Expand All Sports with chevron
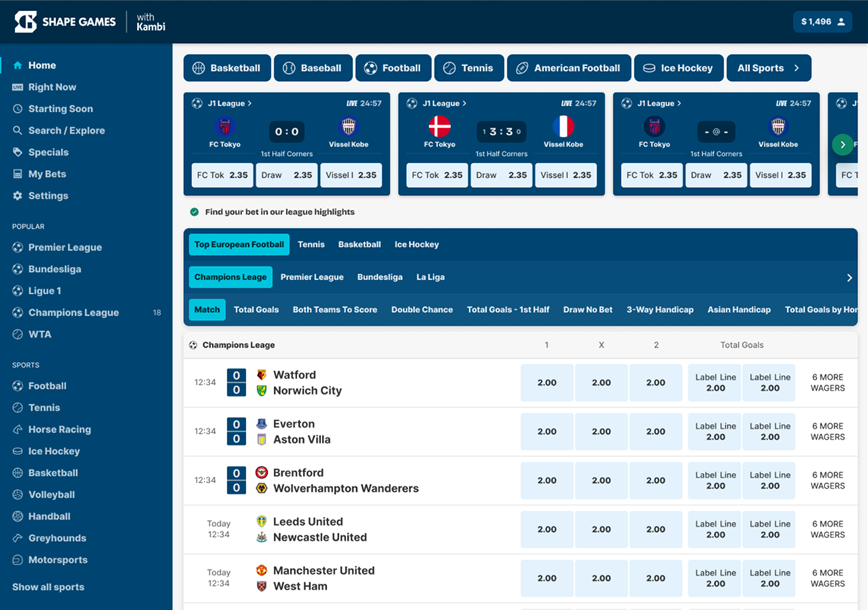 pos(796,68)
